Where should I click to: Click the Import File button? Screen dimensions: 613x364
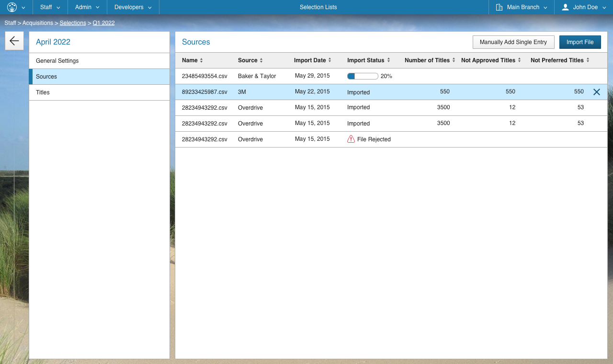tap(579, 42)
